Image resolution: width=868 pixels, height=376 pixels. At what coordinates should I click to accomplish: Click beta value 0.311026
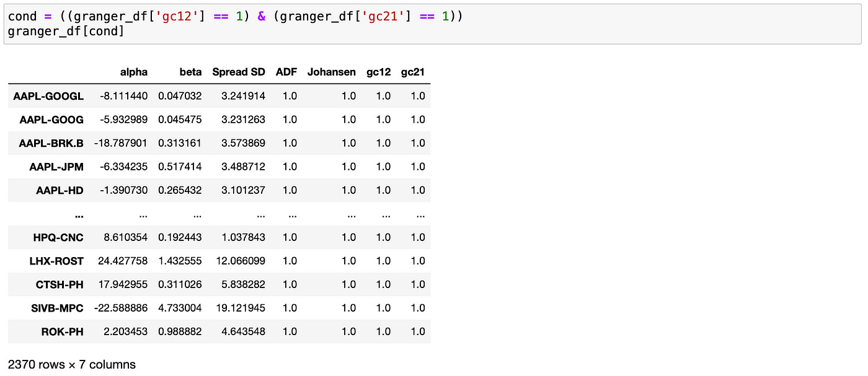coord(180,284)
